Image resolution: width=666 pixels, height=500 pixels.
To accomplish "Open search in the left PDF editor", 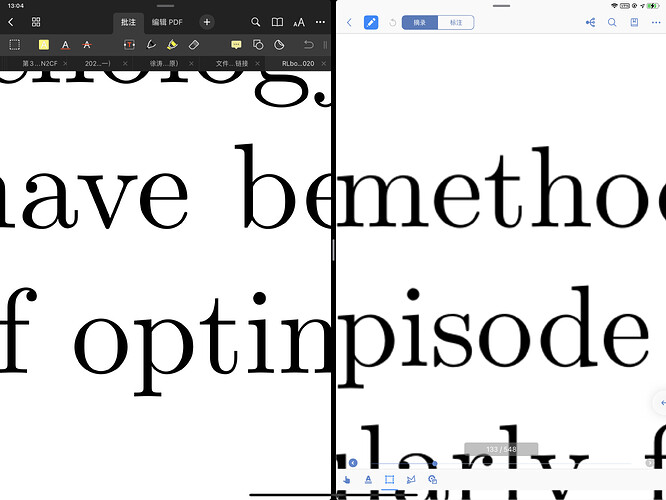I will tap(255, 22).
